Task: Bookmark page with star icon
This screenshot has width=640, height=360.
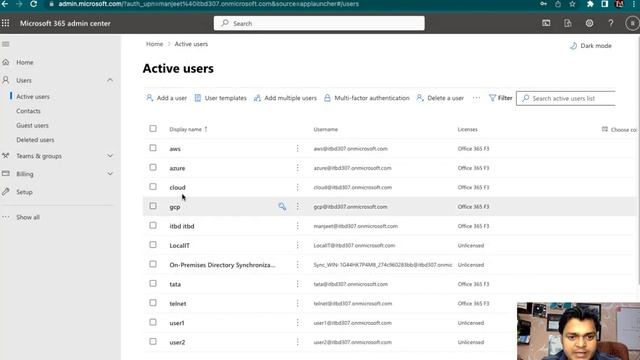Action: (572, 4)
